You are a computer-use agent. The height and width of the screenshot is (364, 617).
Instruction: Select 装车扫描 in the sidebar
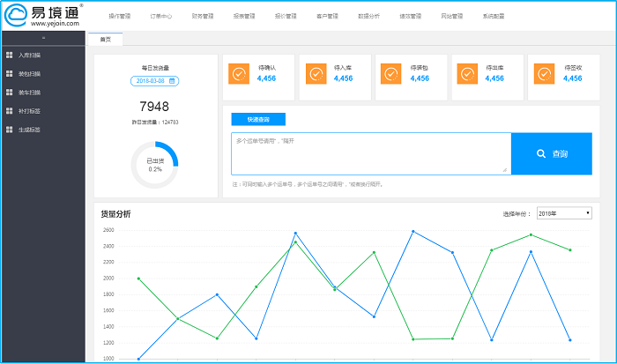coord(29,93)
